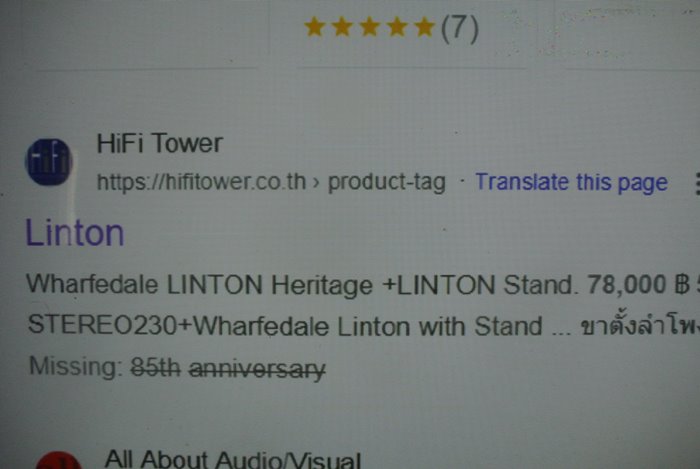The image size is (700, 469).
Task: Click the HiFi Tower round favicon
Action: click(49, 162)
